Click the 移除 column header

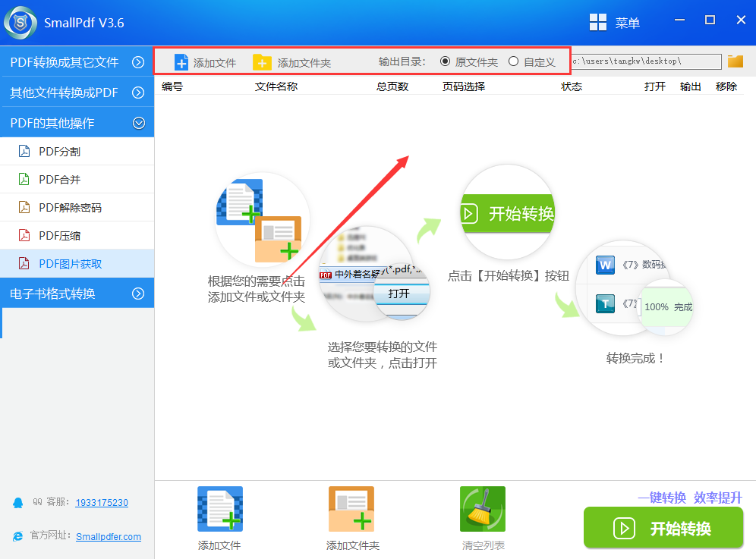[726, 86]
